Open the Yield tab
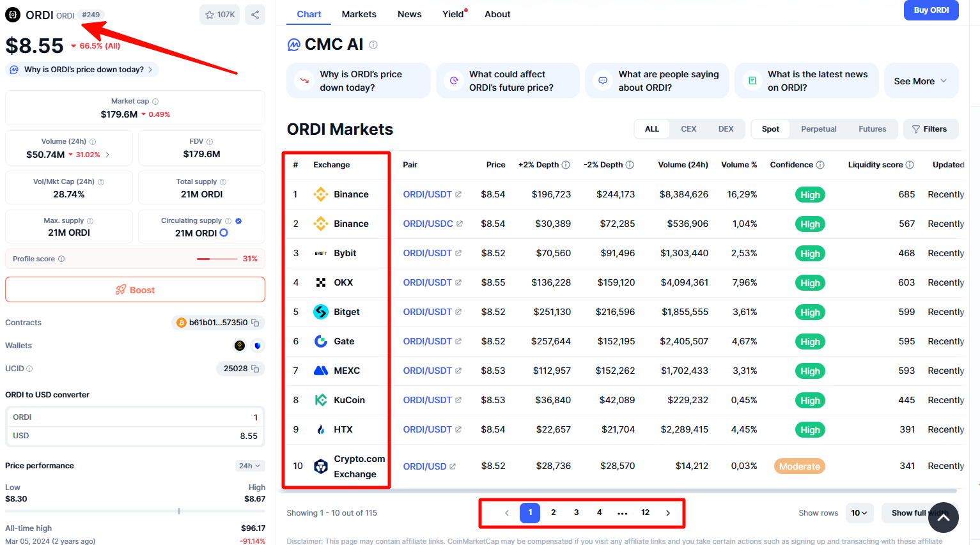This screenshot has width=980, height=545. point(453,14)
